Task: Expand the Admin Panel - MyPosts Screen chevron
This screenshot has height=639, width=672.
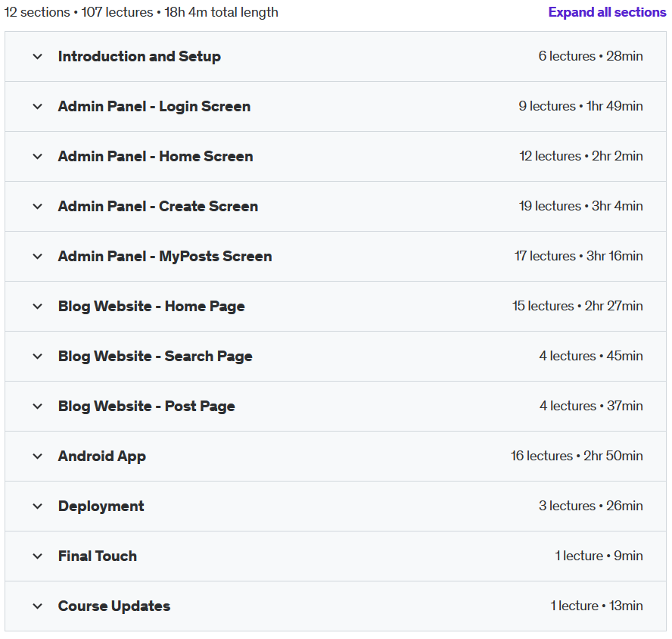Action: click(38, 256)
